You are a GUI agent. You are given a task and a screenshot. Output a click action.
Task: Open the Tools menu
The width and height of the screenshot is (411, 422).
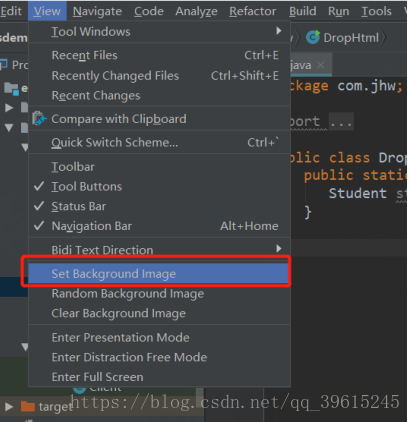pyautogui.click(x=376, y=11)
